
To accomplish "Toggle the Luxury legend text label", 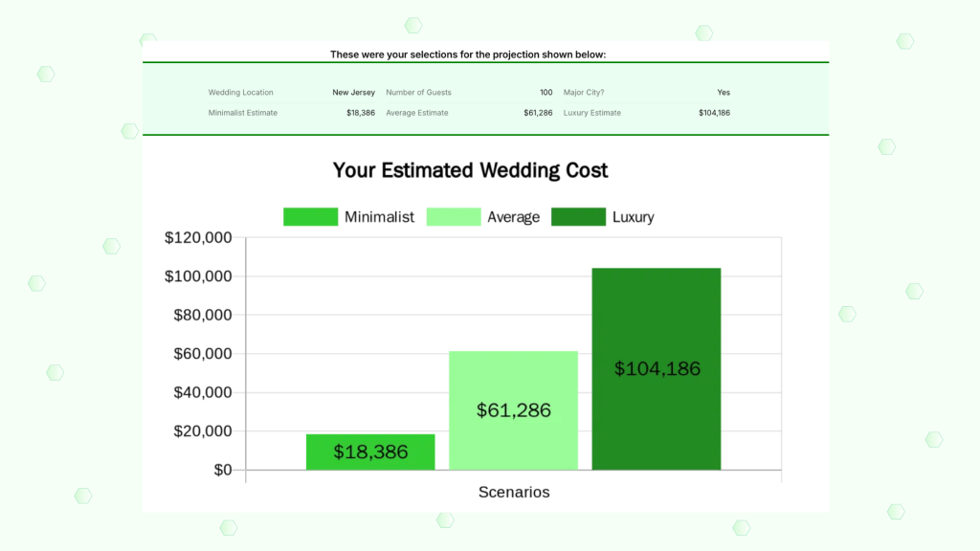I will tap(633, 217).
